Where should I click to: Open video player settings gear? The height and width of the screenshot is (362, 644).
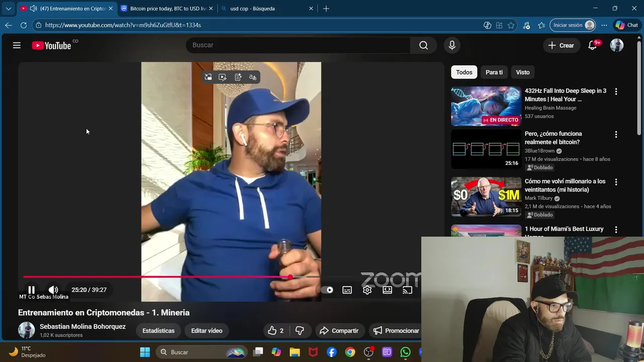point(367,290)
